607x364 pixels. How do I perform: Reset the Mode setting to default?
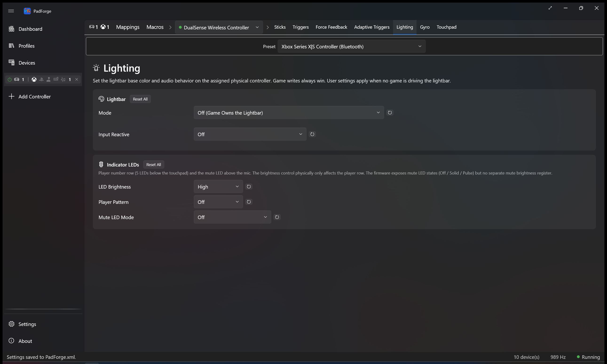point(390,112)
